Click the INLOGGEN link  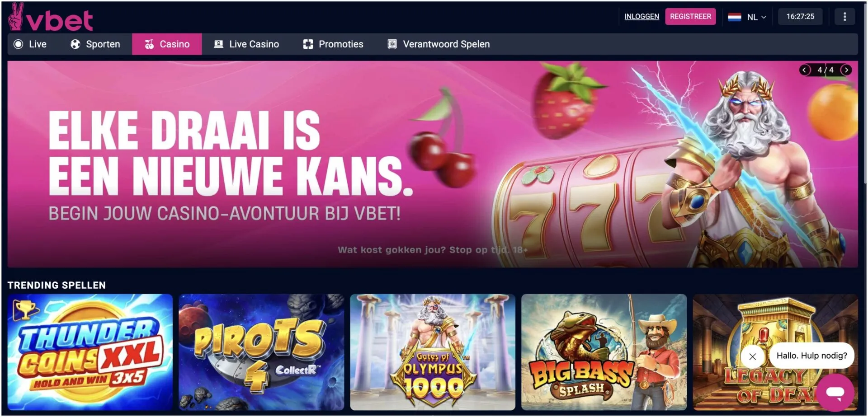click(642, 17)
